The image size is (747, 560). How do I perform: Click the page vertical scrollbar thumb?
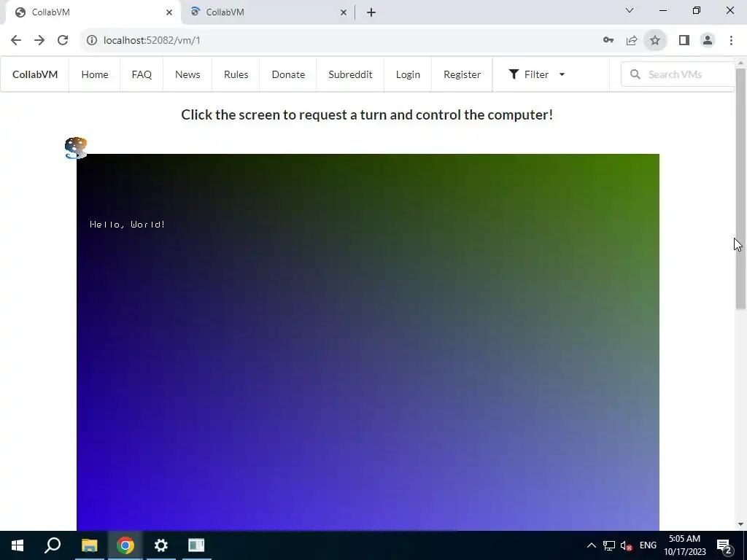click(741, 189)
